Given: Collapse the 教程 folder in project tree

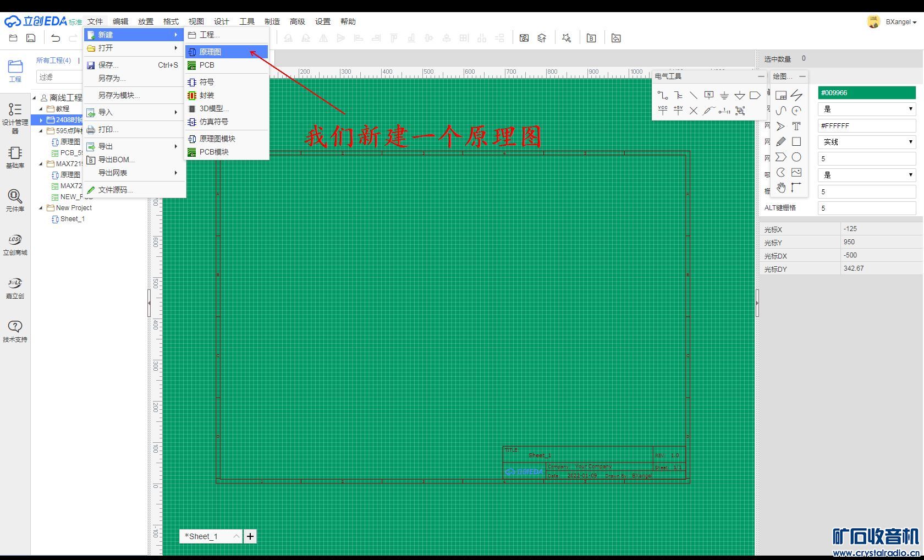Looking at the screenshot, I should tap(41, 109).
